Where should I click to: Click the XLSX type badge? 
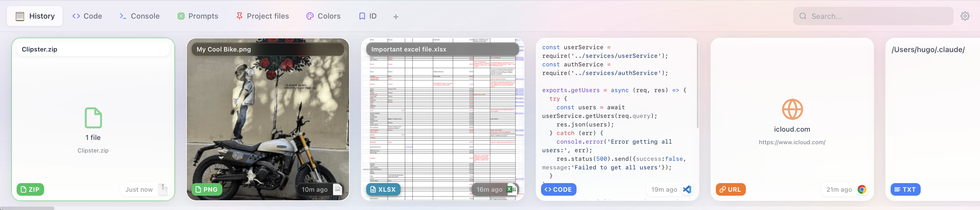click(383, 189)
